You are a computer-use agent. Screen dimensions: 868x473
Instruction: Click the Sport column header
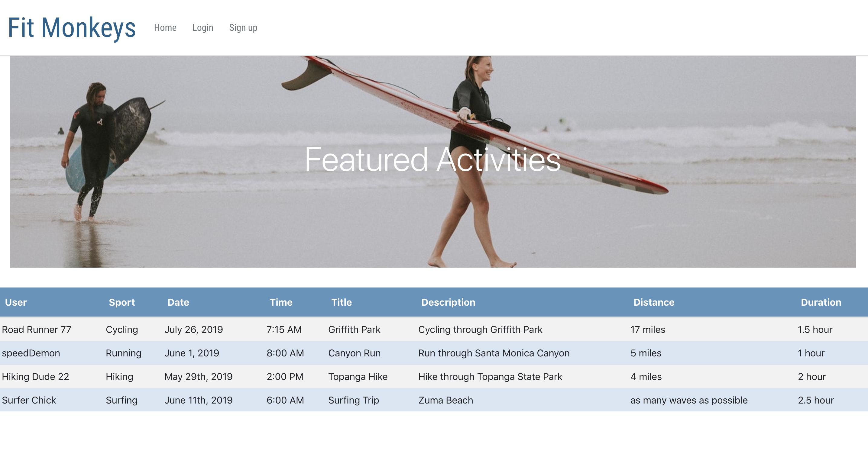[x=121, y=302]
